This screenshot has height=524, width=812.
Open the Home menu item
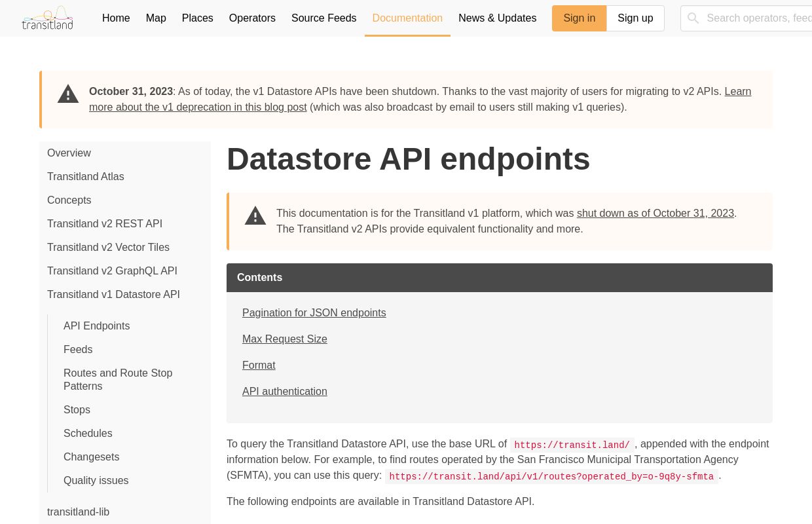116,18
